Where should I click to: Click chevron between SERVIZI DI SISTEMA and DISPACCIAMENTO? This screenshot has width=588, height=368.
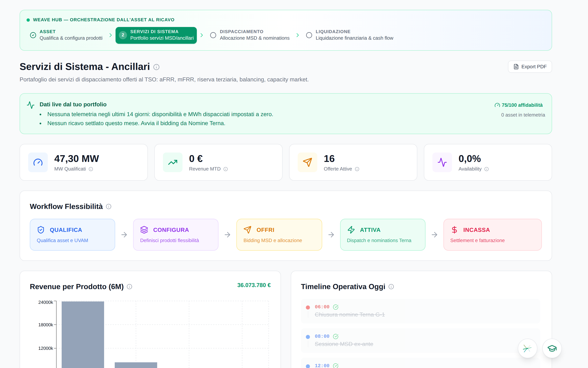202,35
